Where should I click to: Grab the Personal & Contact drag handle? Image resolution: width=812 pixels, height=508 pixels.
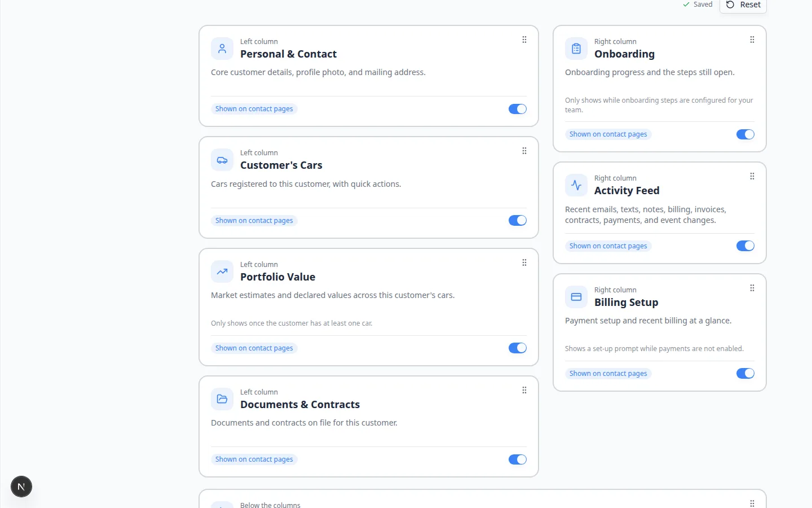pos(524,40)
